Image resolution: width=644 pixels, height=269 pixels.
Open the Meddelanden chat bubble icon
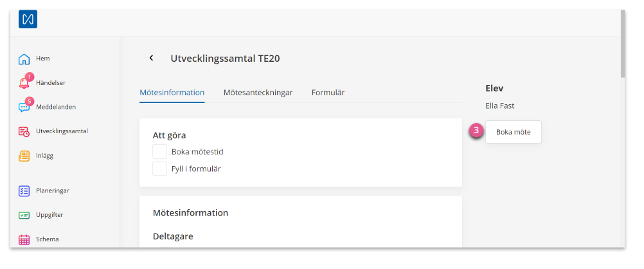coord(24,107)
